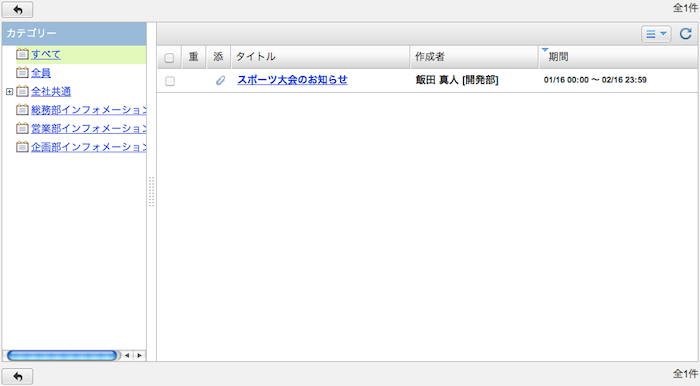Click the panel splitter grip handle
The width and height of the screenshot is (700, 386).
click(x=151, y=192)
